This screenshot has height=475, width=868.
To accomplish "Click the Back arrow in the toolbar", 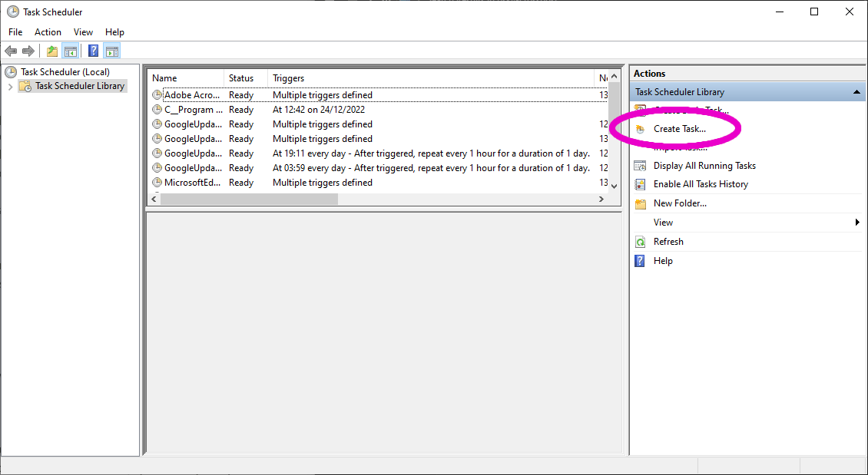I will 11,51.
